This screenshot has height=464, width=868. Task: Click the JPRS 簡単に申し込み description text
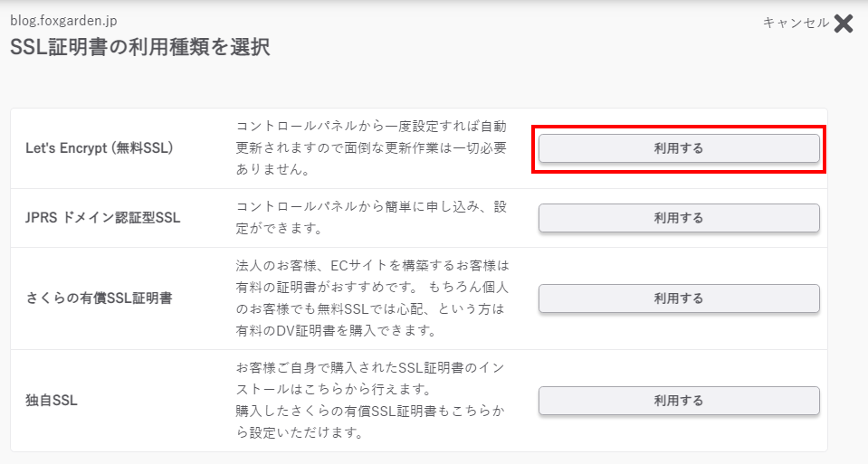pyautogui.click(x=371, y=218)
